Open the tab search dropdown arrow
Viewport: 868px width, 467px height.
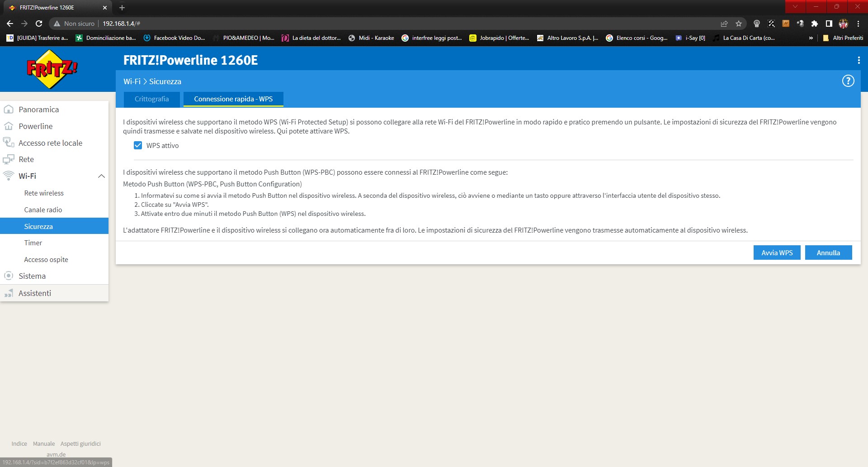(795, 6)
